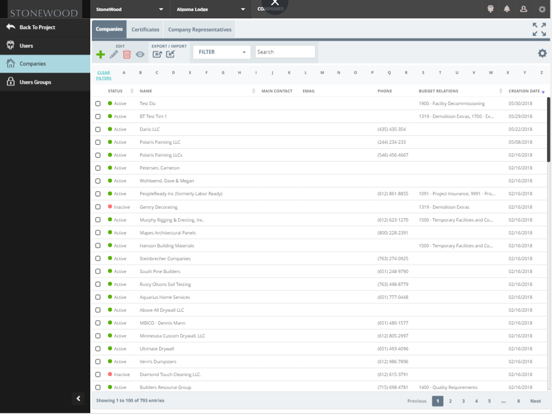
Task: Click the Previous pagination button
Action: pyautogui.click(x=417, y=401)
